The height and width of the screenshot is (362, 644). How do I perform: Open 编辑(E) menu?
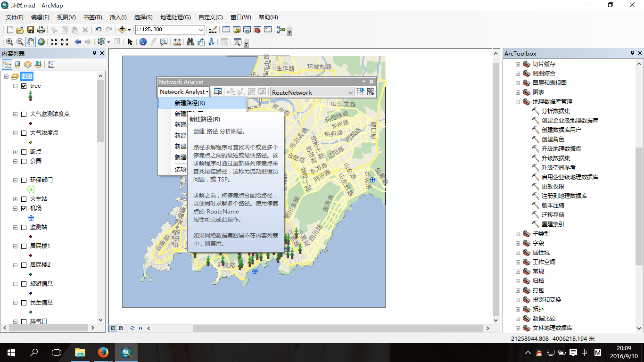[x=40, y=17]
